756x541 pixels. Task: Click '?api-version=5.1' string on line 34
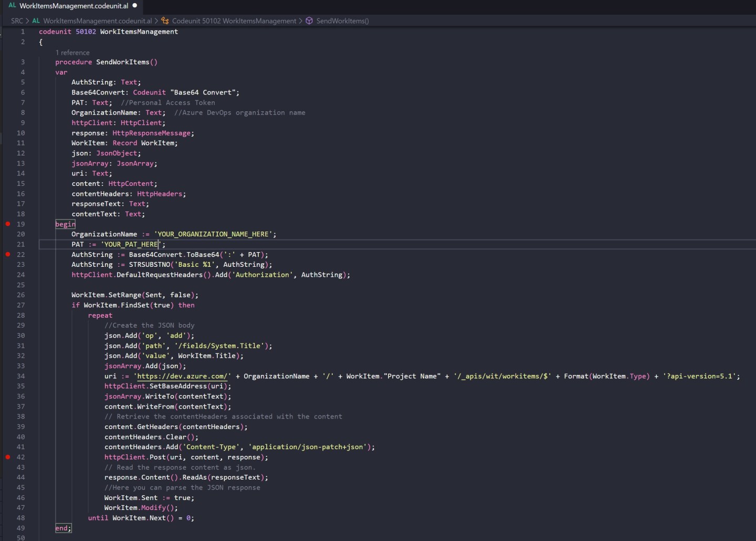click(x=699, y=376)
